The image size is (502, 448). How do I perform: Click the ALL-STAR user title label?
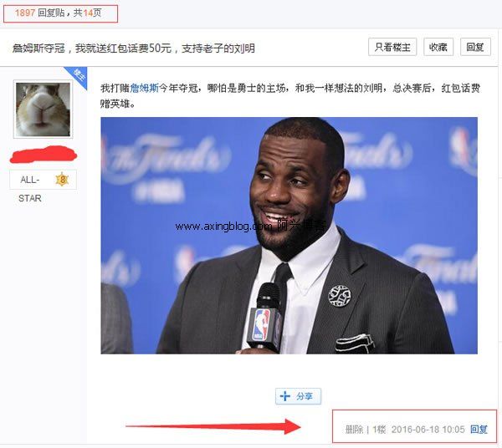pyautogui.click(x=31, y=189)
